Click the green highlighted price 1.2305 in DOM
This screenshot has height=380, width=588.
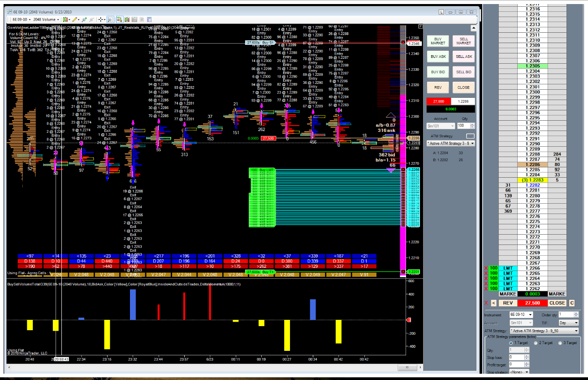click(532, 66)
